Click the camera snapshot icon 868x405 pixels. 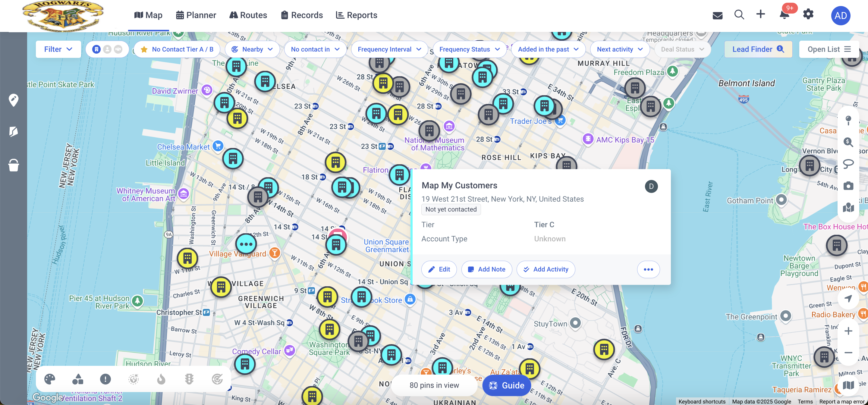tap(848, 186)
